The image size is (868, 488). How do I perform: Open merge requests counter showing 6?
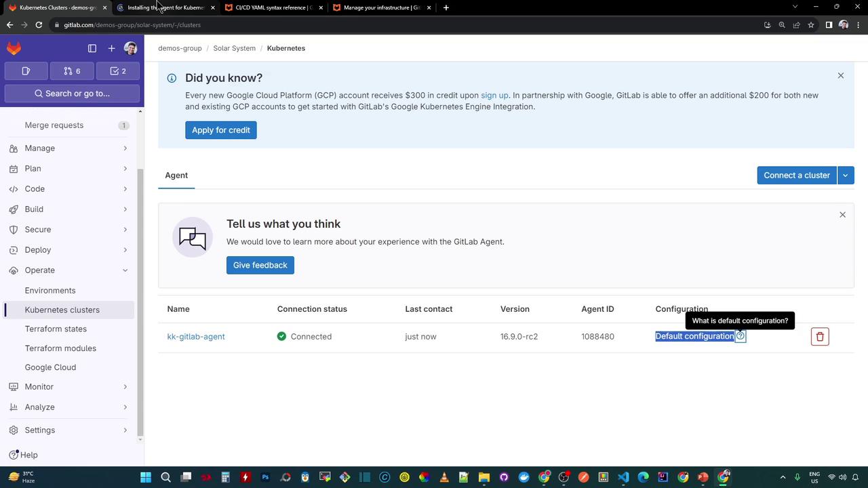pos(72,71)
